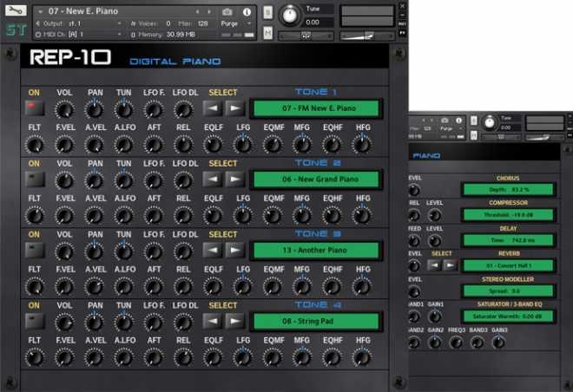The height and width of the screenshot is (392, 573).
Task: Select previous preset for Tone 3
Action: point(213,250)
